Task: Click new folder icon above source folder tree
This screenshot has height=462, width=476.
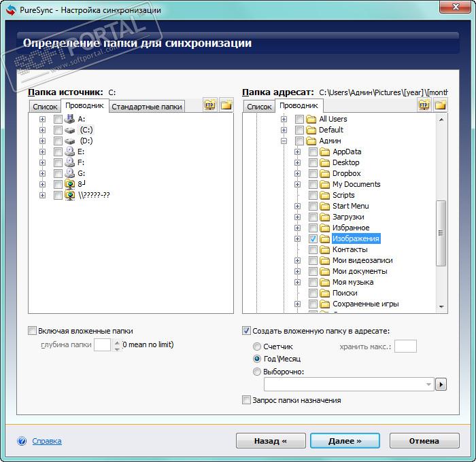Action: point(226,105)
